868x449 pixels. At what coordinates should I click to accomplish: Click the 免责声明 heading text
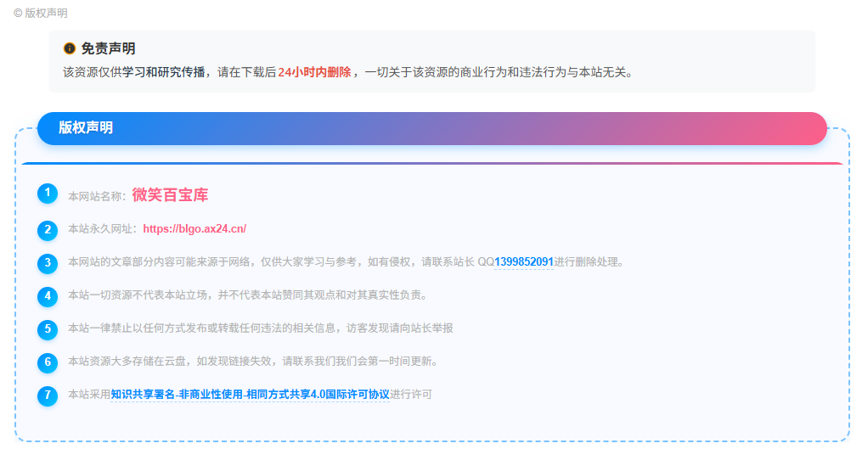click(x=109, y=48)
